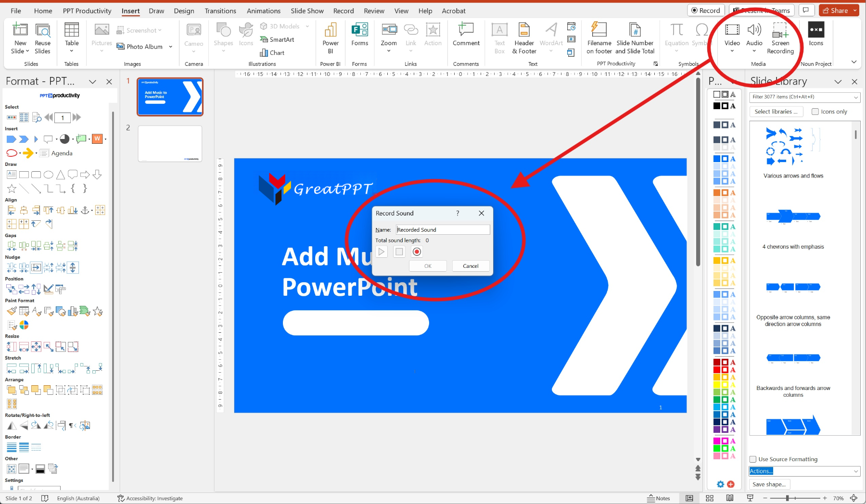The width and height of the screenshot is (866, 504).
Task: Open the Noun Project Icons
Action: click(816, 35)
